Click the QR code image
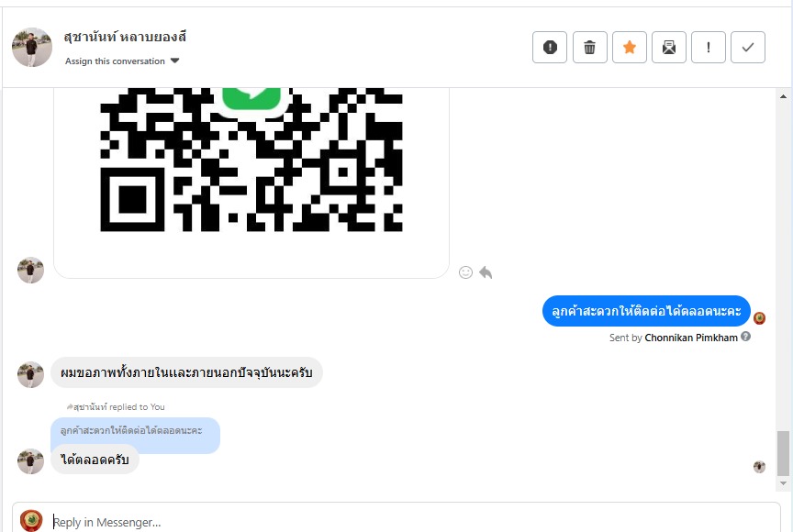 (251, 161)
